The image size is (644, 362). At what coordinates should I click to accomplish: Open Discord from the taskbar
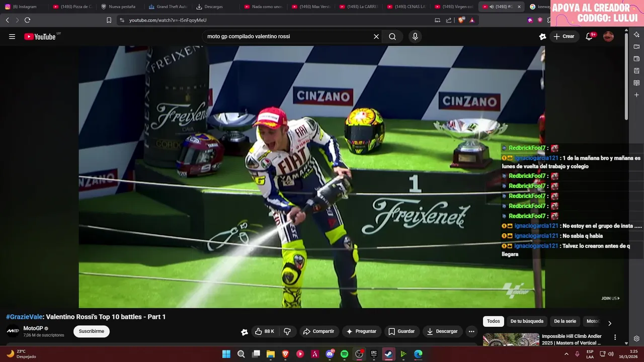[x=330, y=354]
